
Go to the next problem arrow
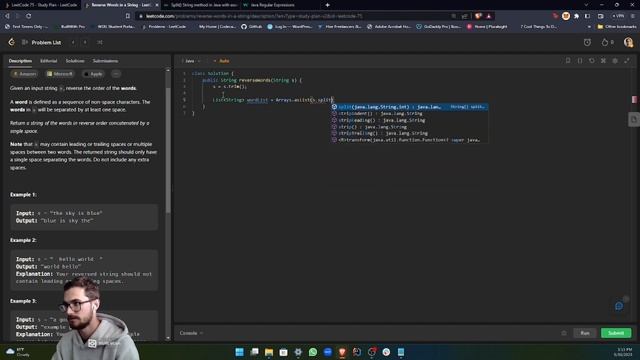click(x=85, y=42)
